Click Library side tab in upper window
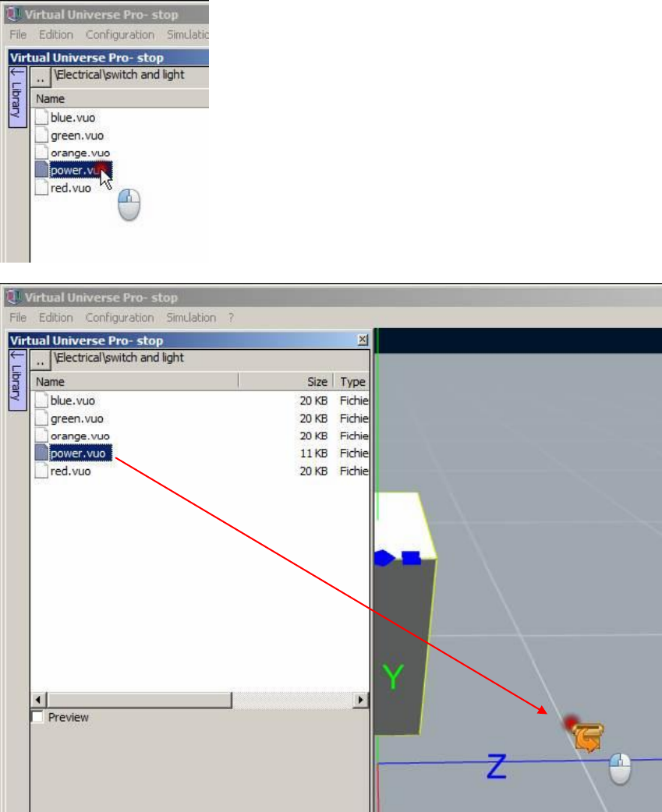662x812 pixels. 18,97
